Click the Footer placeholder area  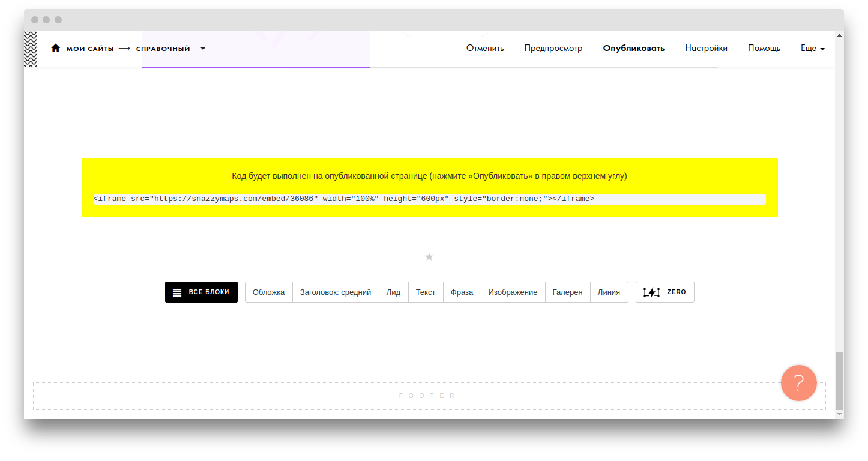[x=429, y=396]
